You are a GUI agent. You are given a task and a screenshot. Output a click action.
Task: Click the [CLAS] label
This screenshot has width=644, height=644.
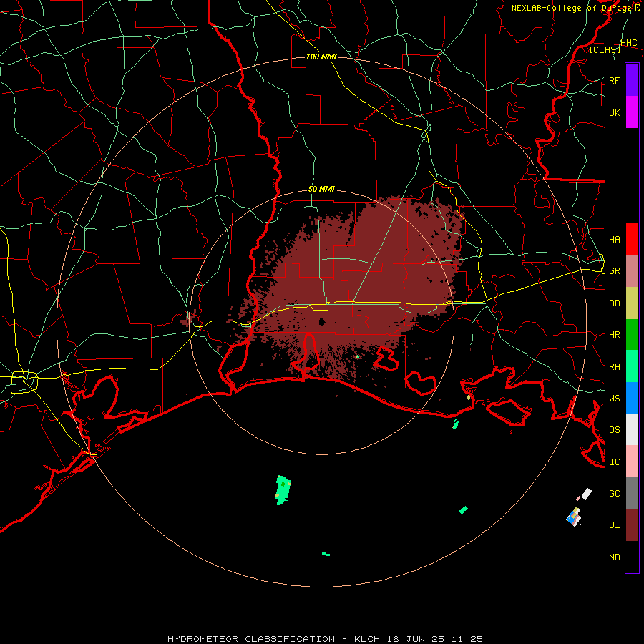(605, 49)
